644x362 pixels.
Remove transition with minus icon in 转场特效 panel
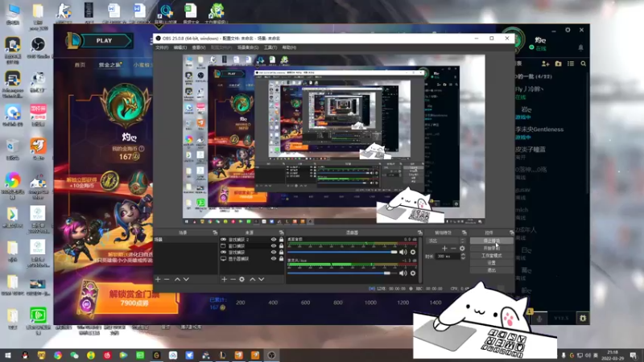pyautogui.click(x=453, y=249)
